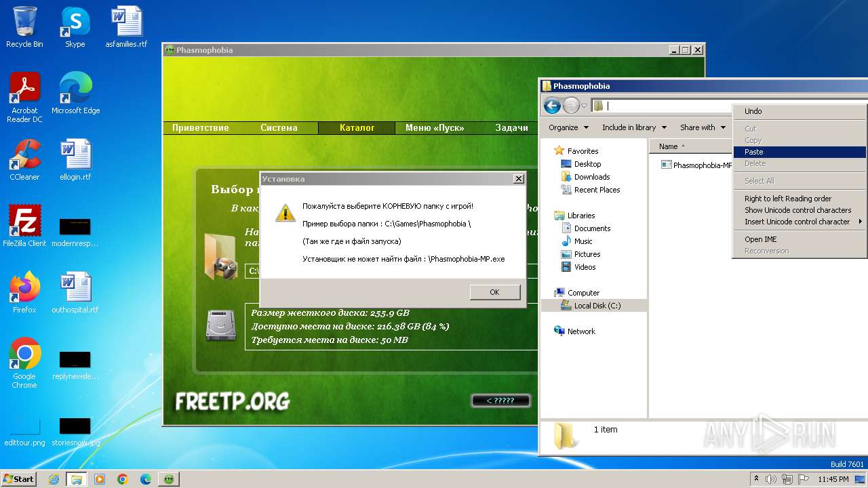Show hidden tray icons arrow
The image size is (868, 488).
coord(756,479)
